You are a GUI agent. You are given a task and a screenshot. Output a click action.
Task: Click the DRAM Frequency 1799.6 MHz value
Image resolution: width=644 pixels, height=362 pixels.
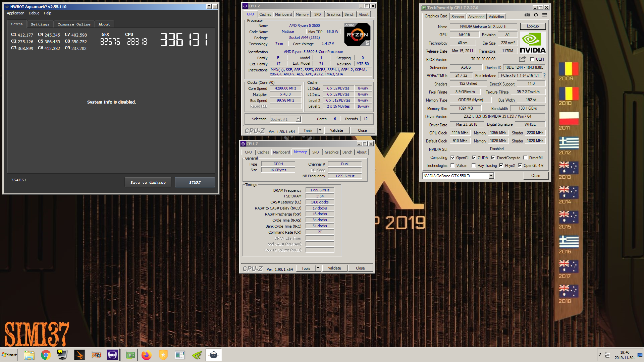point(320,190)
